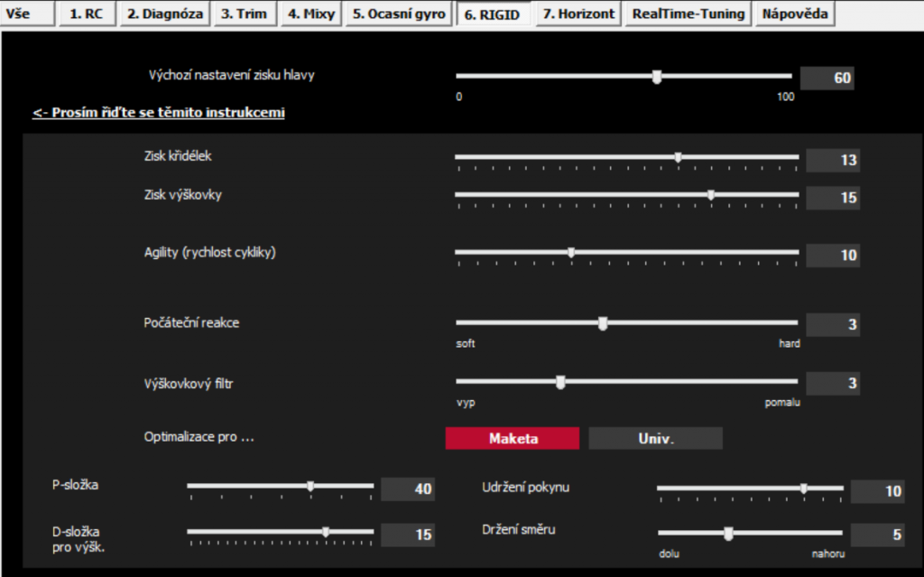Select the 3. Trim tab

[244, 14]
